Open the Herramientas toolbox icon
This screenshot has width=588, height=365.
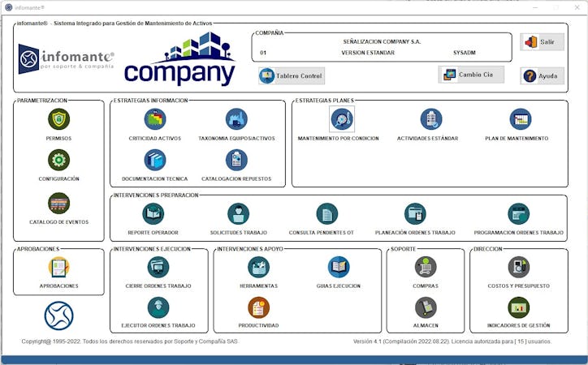[x=258, y=268]
